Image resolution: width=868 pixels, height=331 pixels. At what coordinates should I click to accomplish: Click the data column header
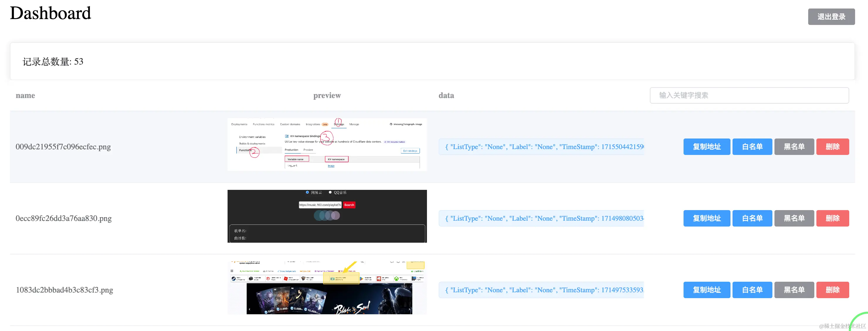pos(446,95)
